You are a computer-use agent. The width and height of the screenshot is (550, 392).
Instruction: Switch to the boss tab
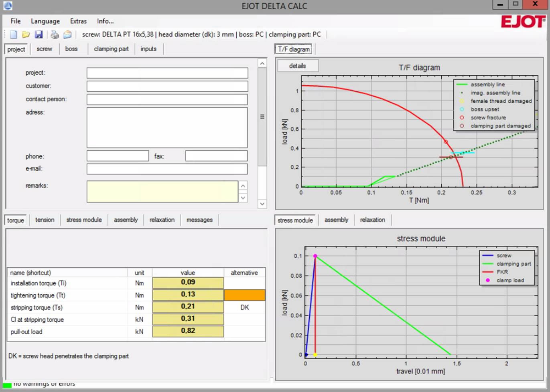71,49
